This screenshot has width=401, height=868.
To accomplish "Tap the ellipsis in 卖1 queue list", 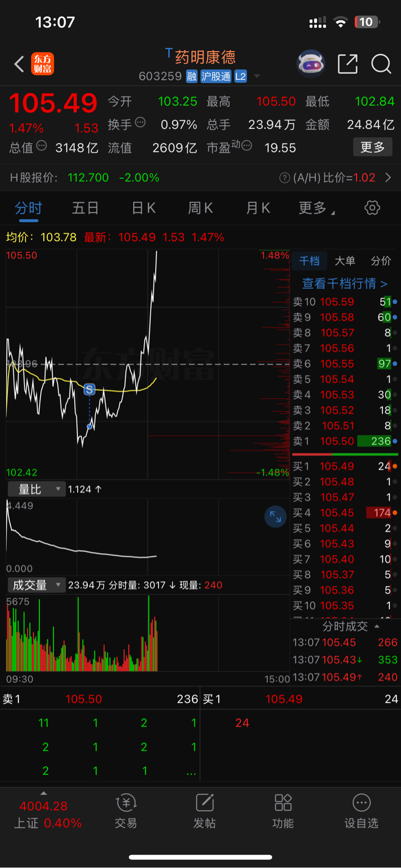I will tap(191, 771).
